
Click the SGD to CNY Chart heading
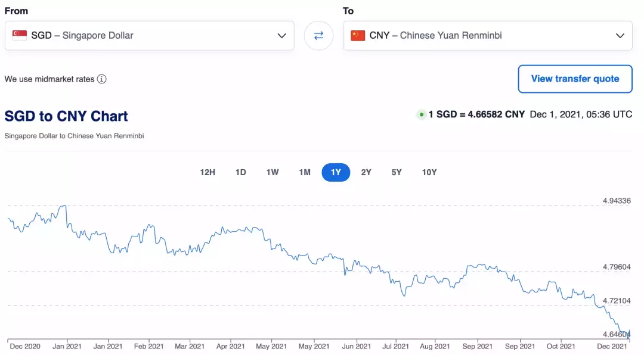click(66, 116)
